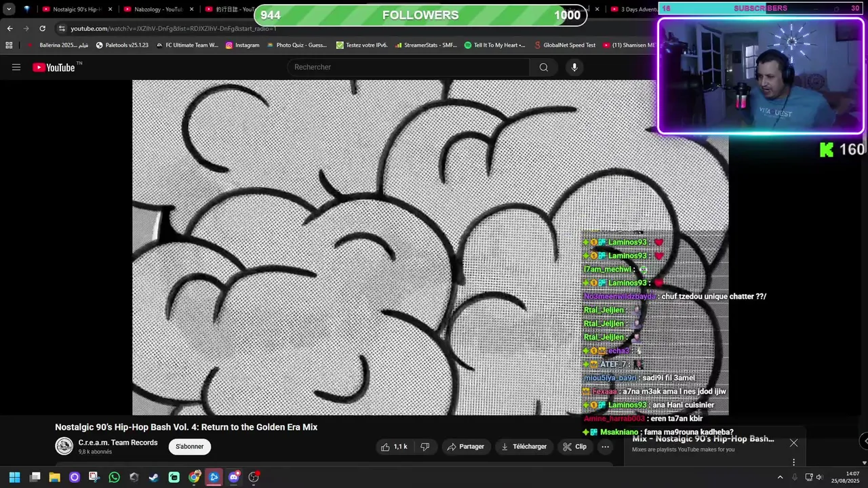Open the C.r.e.a.m. Team Records channel name

point(118,443)
